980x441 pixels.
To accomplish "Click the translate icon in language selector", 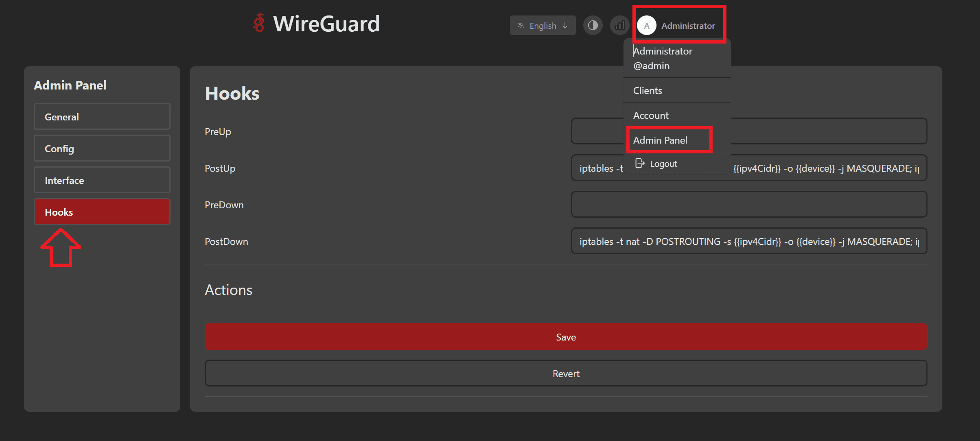I will pos(521,26).
